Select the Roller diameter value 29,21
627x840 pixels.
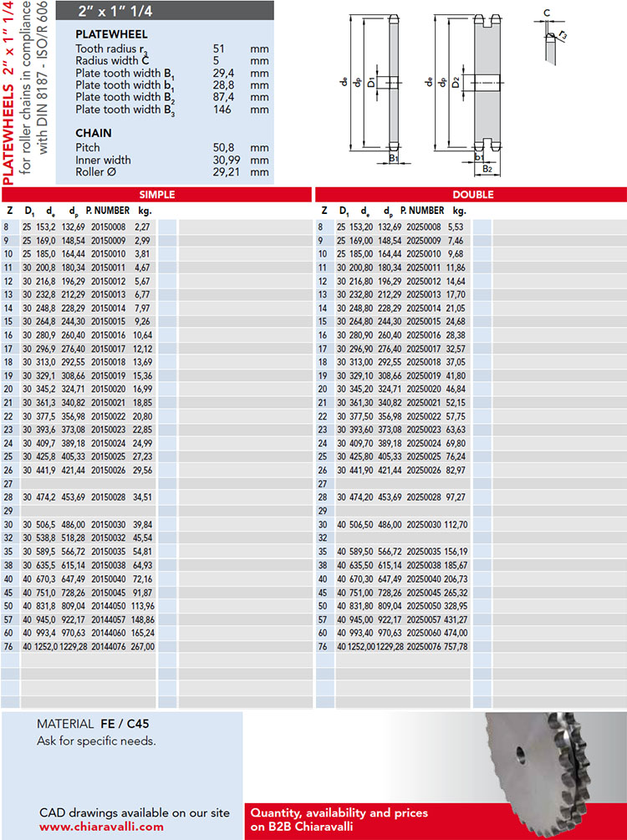click(227, 172)
